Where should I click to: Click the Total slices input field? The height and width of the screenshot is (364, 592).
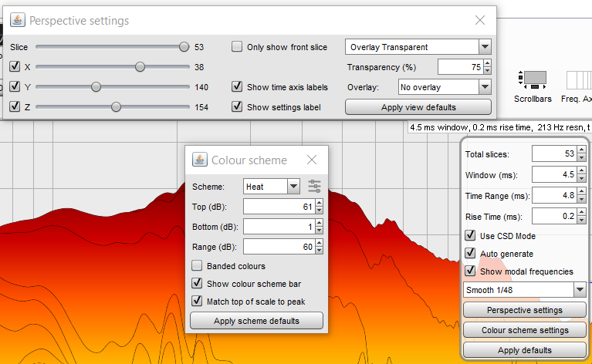tap(555, 153)
